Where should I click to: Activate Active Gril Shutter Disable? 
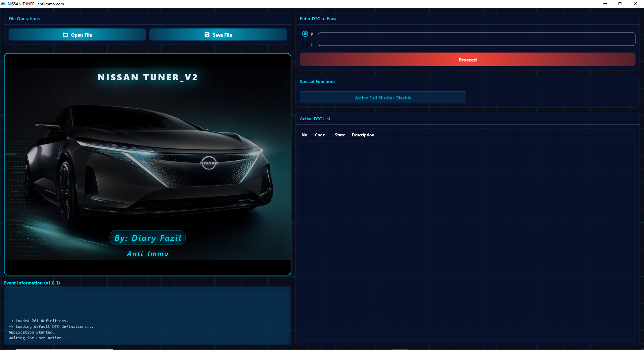(383, 97)
